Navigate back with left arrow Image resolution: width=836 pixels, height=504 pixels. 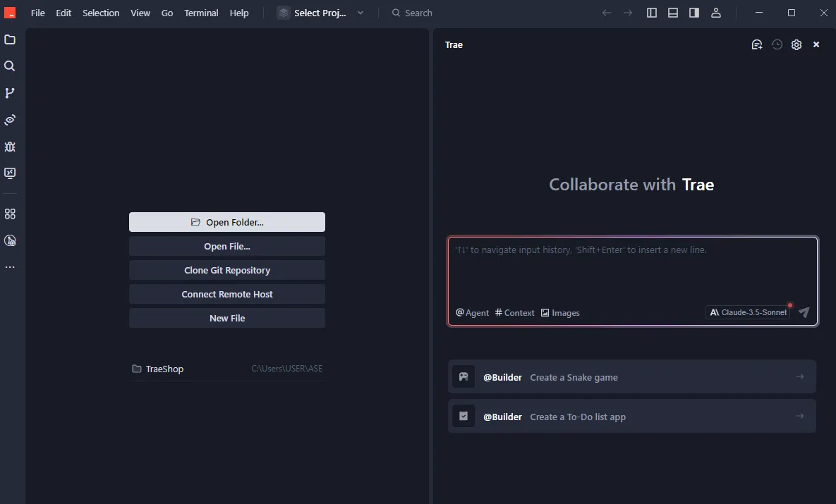(606, 13)
